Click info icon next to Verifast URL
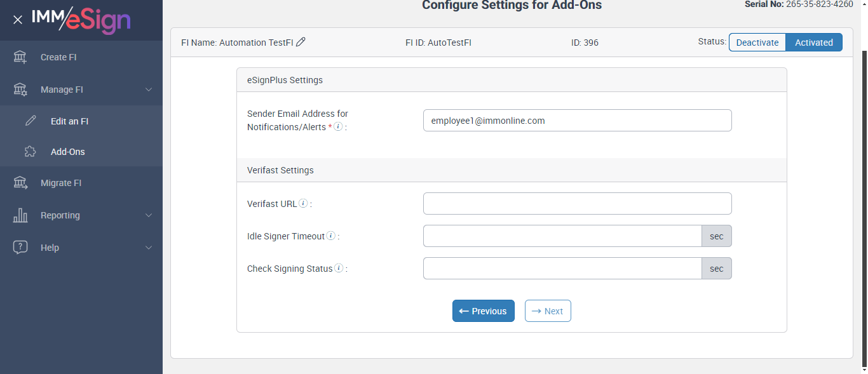The width and height of the screenshot is (868, 374). (x=303, y=204)
